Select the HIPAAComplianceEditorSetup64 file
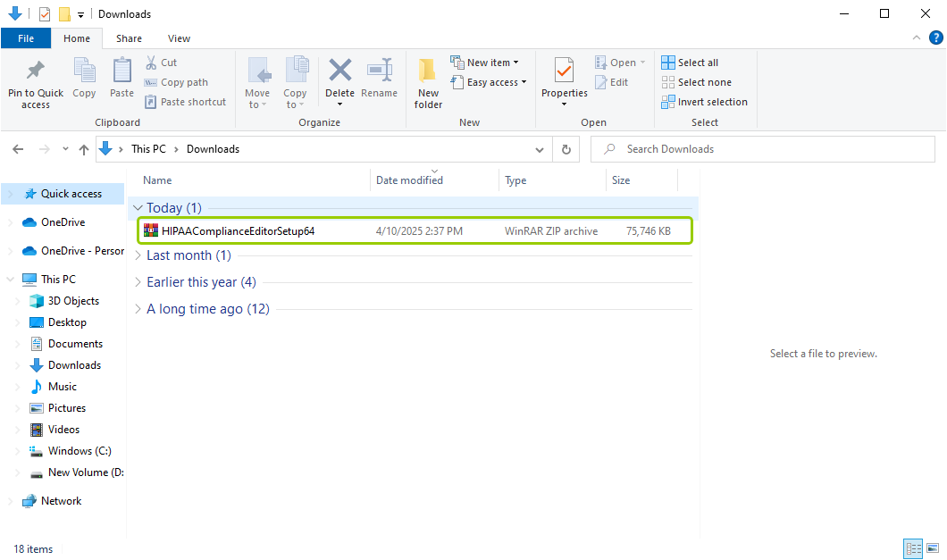The height and width of the screenshot is (560, 947). click(x=415, y=230)
